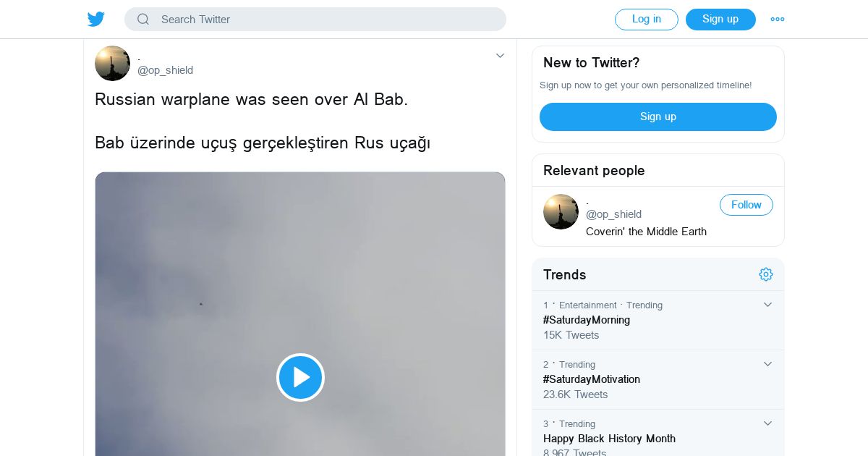This screenshot has height=456, width=868.
Task: Click the tweet author's profile avatar
Action: [112, 64]
